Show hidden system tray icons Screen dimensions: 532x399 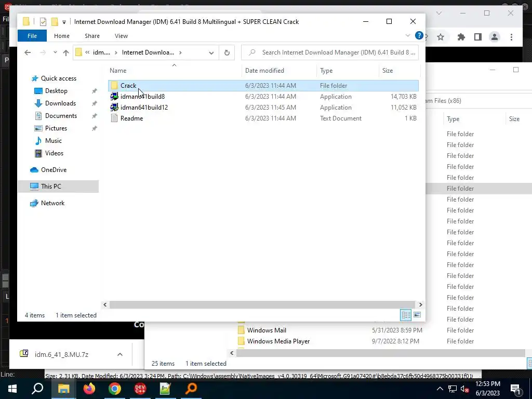click(440, 389)
